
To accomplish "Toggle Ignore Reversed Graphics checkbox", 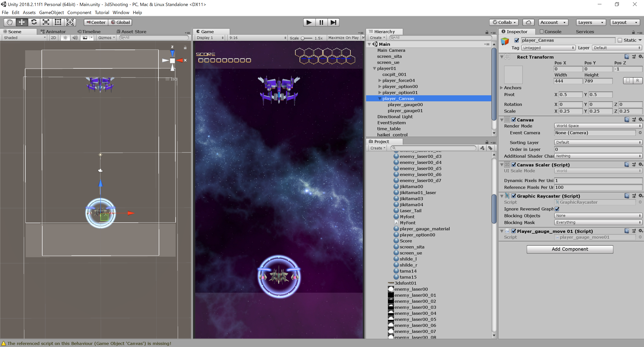I will (x=557, y=209).
